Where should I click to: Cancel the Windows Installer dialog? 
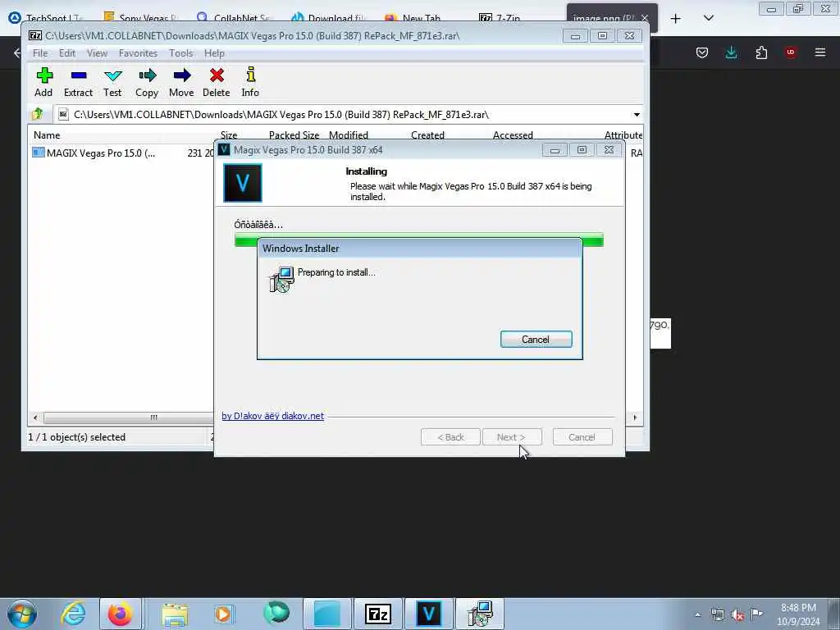click(536, 339)
